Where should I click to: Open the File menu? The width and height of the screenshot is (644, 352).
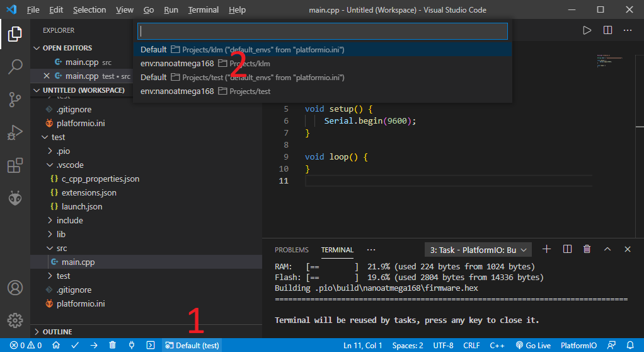click(x=33, y=10)
